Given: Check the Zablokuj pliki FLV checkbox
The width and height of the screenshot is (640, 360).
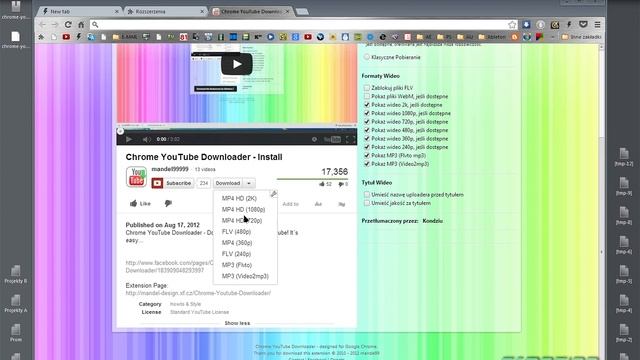Looking at the screenshot, I should point(367,88).
